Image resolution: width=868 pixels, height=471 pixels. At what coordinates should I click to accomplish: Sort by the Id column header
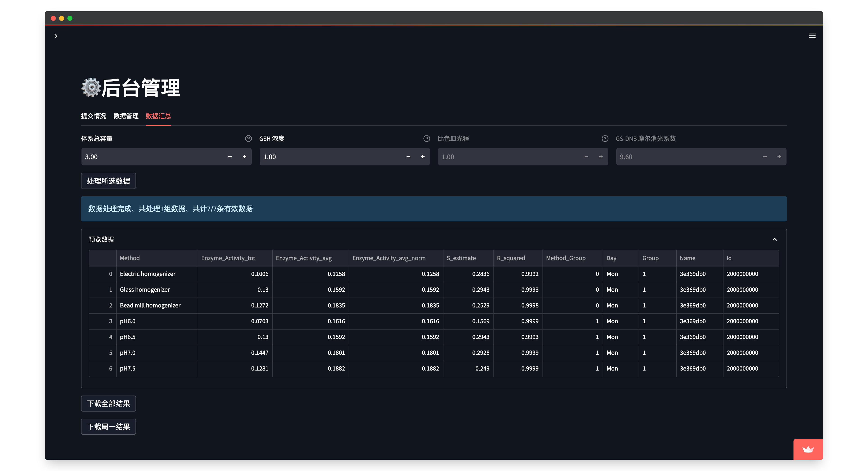coord(751,258)
